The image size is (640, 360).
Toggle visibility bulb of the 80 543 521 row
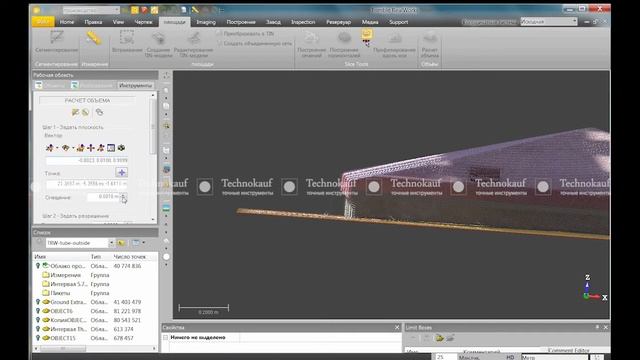pyautogui.click(x=38, y=320)
